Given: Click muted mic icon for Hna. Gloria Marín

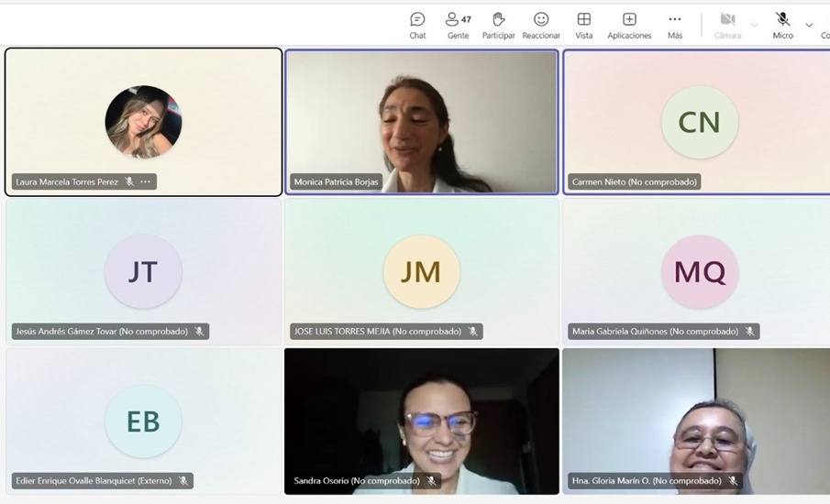Looking at the screenshot, I should click(x=733, y=481).
